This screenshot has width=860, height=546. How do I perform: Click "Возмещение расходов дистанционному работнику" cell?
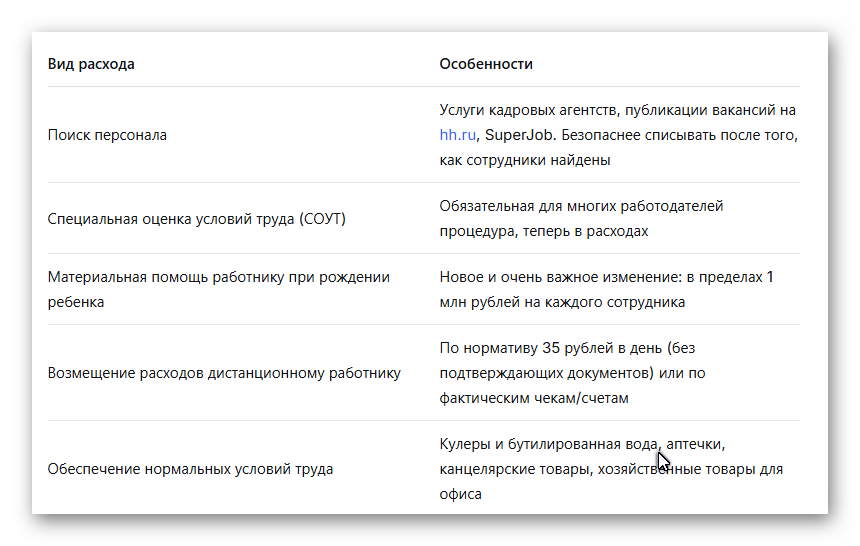224,373
